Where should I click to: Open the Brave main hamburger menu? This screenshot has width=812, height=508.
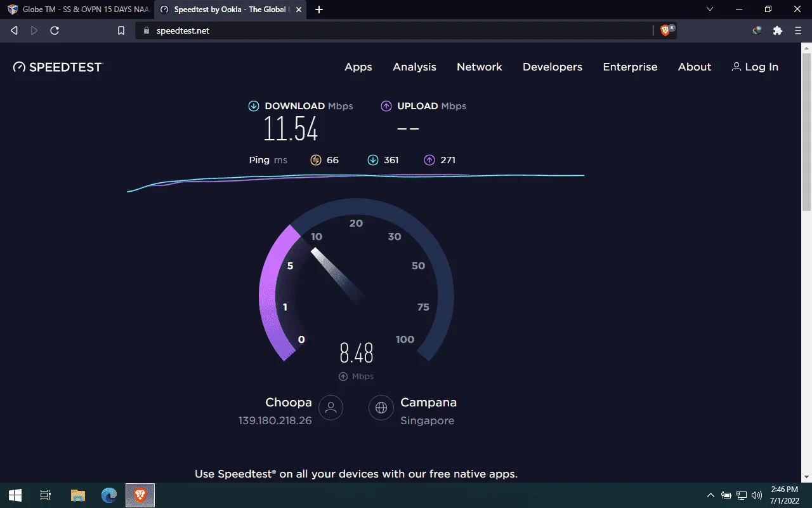(x=798, y=30)
